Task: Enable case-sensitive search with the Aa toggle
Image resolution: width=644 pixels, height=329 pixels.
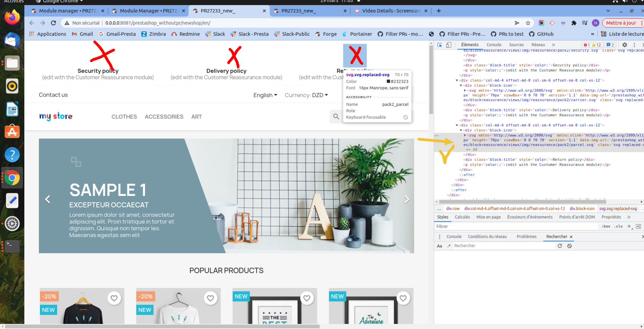Action: (439, 246)
